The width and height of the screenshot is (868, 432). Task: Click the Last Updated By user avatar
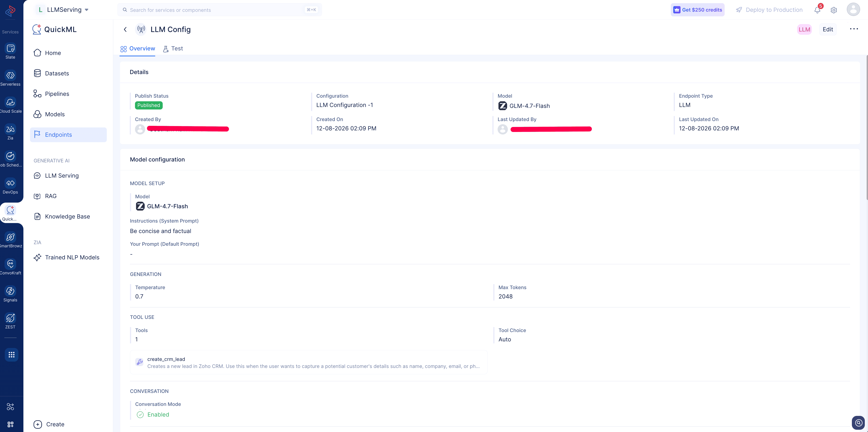(x=502, y=129)
